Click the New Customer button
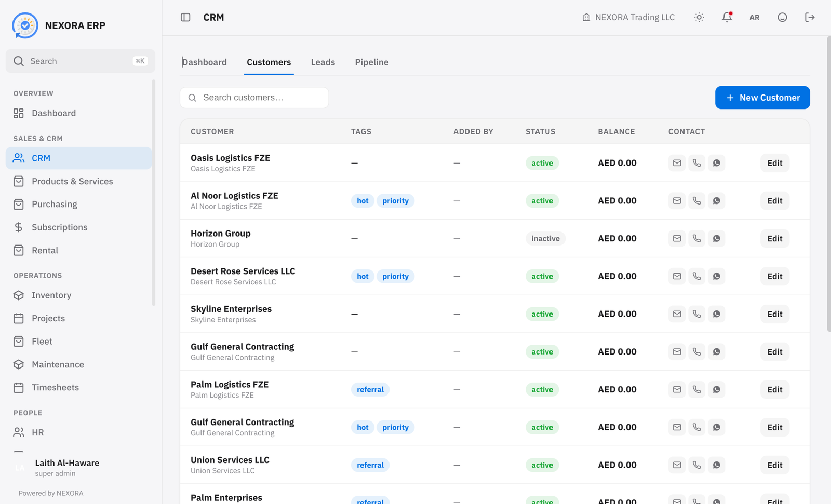Viewport: 831px width, 504px height. (762, 98)
